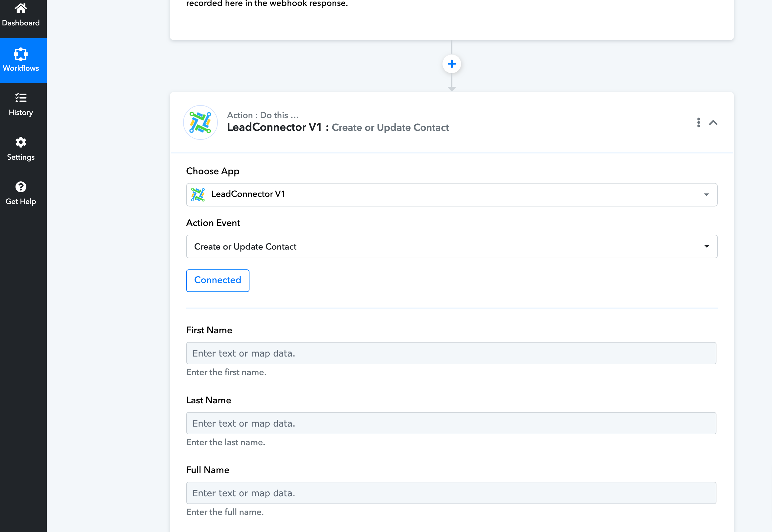Click the Get Help question icon
Viewport: 772px width, 532px height.
(21, 187)
